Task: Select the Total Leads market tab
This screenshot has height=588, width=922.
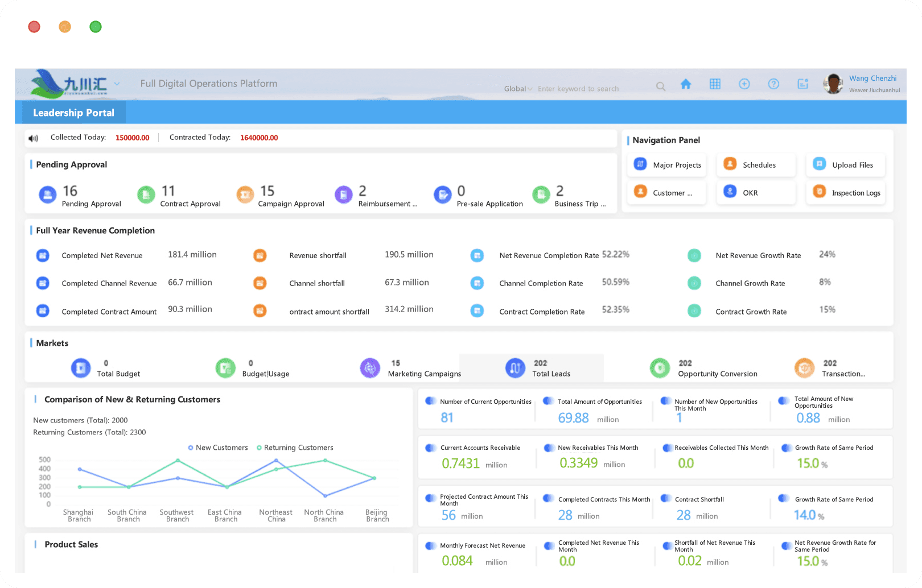Action: click(532, 368)
